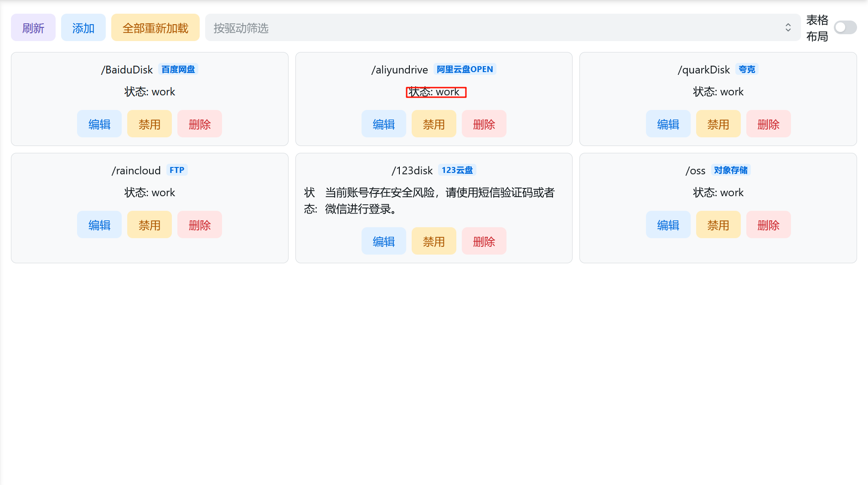868x485 pixels.
Task: Edit the /123disk storage
Action: click(384, 241)
